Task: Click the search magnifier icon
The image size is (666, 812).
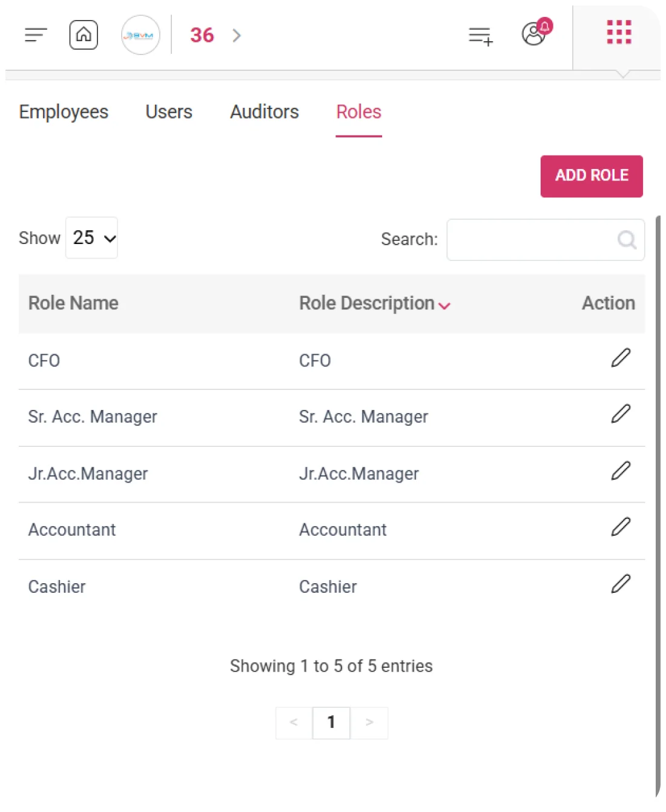Action: 627,240
